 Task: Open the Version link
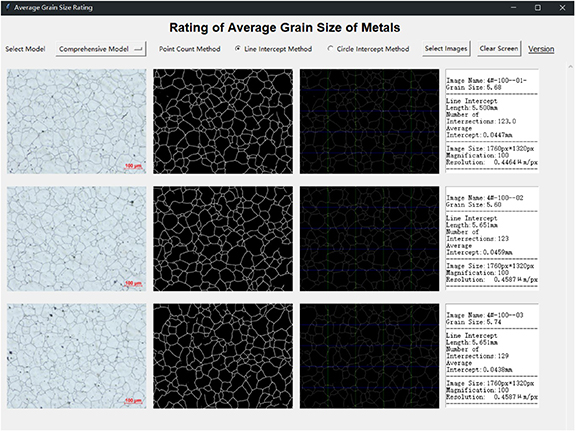click(x=541, y=49)
